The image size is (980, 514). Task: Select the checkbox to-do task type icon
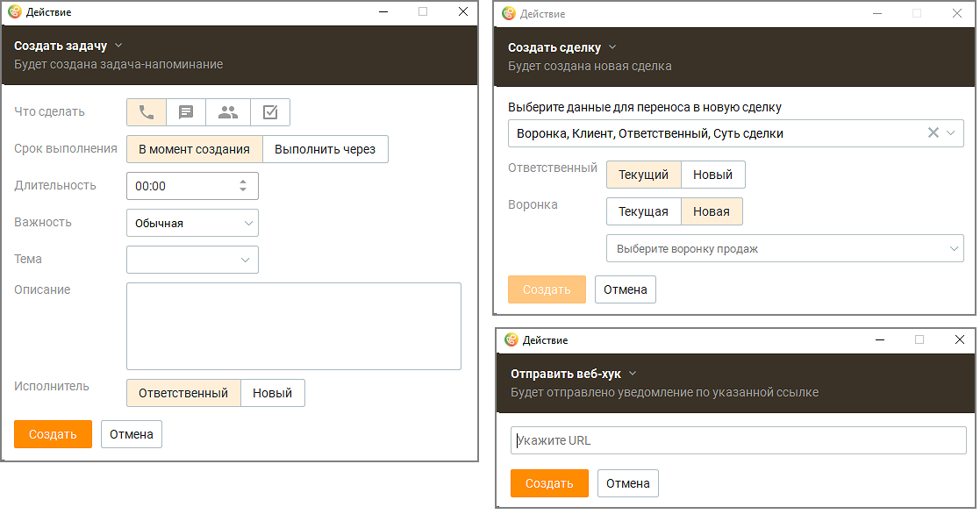pos(270,112)
